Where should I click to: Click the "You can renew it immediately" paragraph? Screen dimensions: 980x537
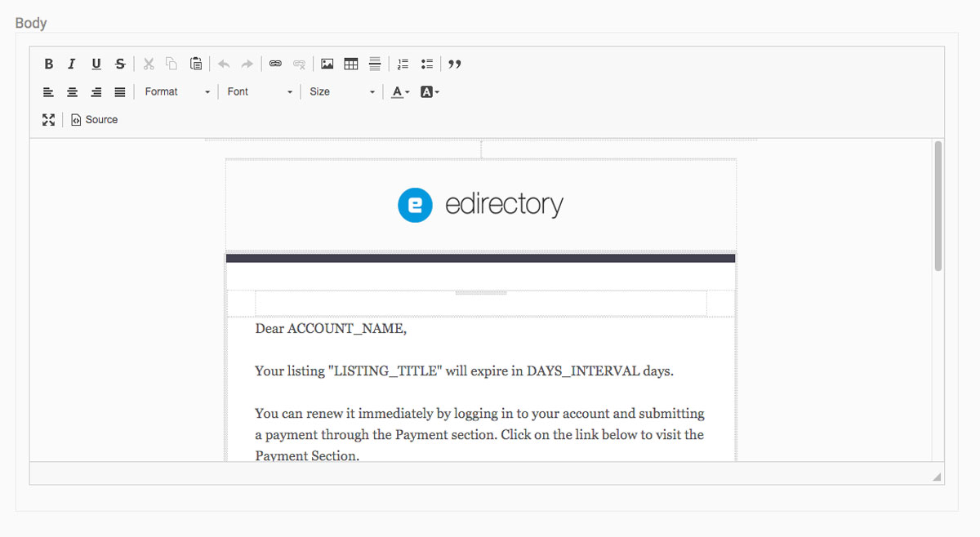tap(479, 434)
